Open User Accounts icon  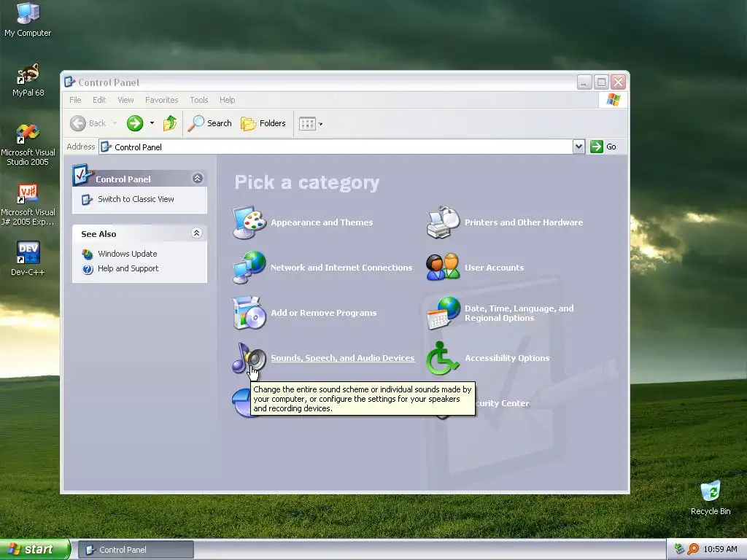tap(443, 268)
